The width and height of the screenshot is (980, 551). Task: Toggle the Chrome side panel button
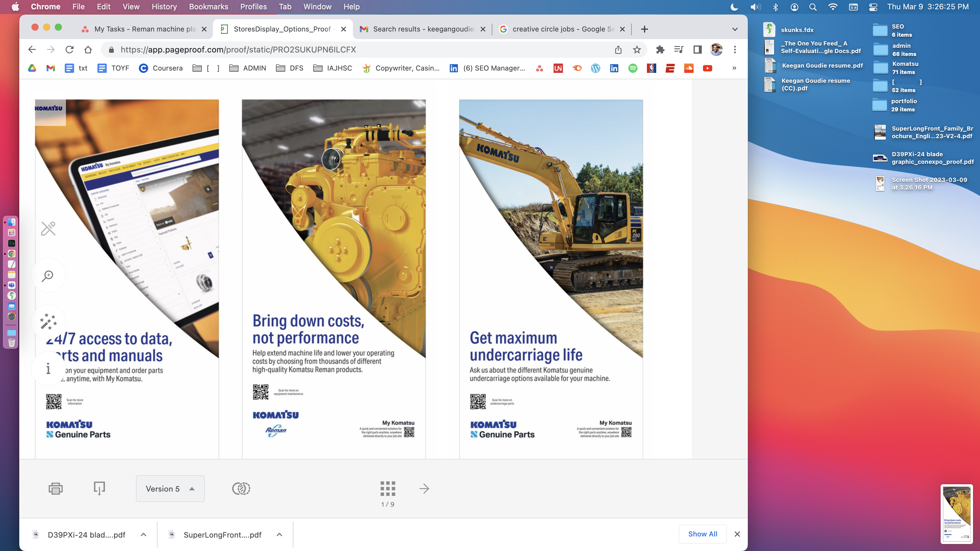point(697,50)
